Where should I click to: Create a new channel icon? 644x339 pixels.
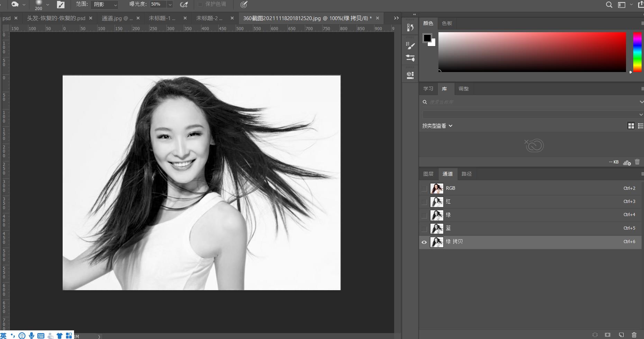(x=621, y=335)
